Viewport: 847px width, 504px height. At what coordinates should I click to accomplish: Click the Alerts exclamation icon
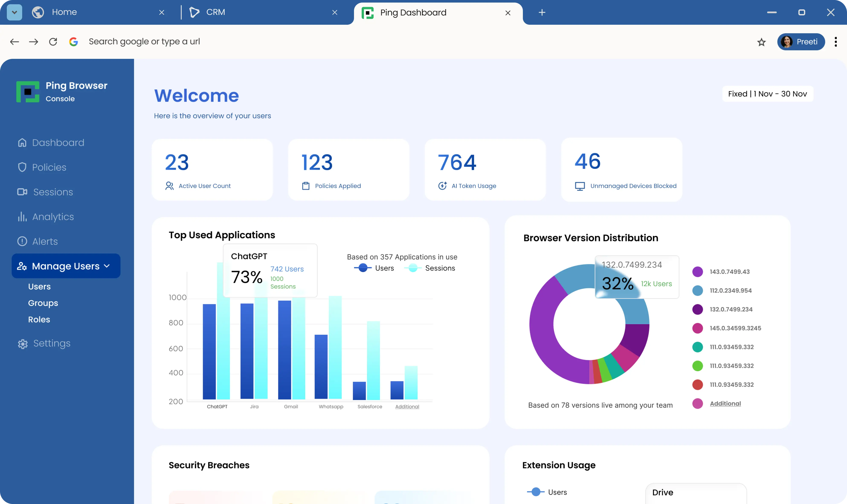tap(22, 241)
